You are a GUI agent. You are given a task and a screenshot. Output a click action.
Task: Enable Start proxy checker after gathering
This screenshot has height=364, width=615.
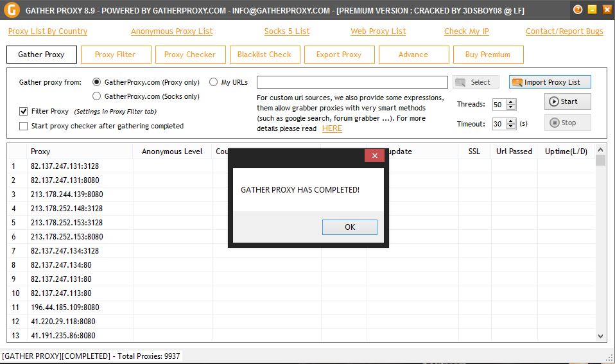tap(24, 126)
